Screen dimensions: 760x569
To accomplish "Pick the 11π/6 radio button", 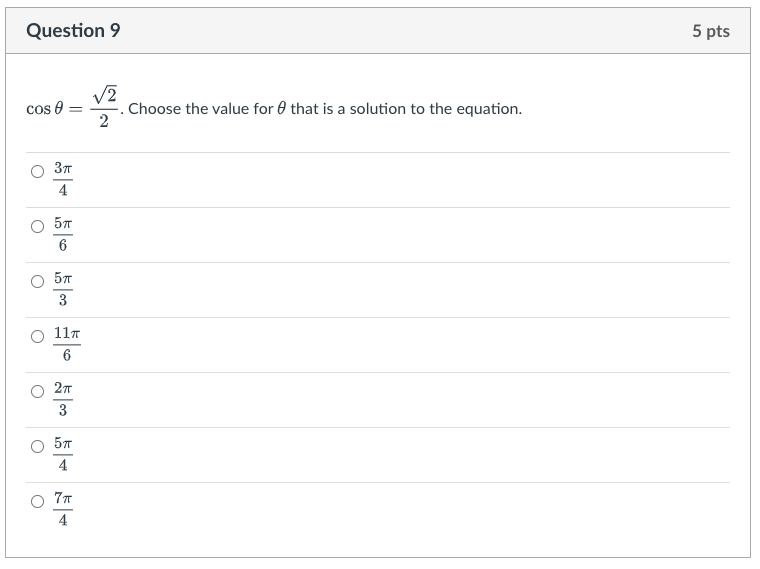I will pos(37,336).
